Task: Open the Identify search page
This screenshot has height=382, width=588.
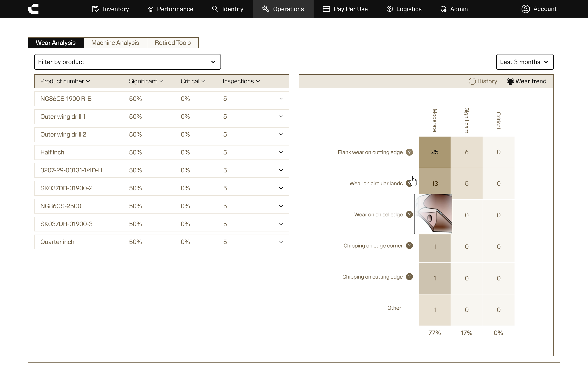Action: pos(227,9)
